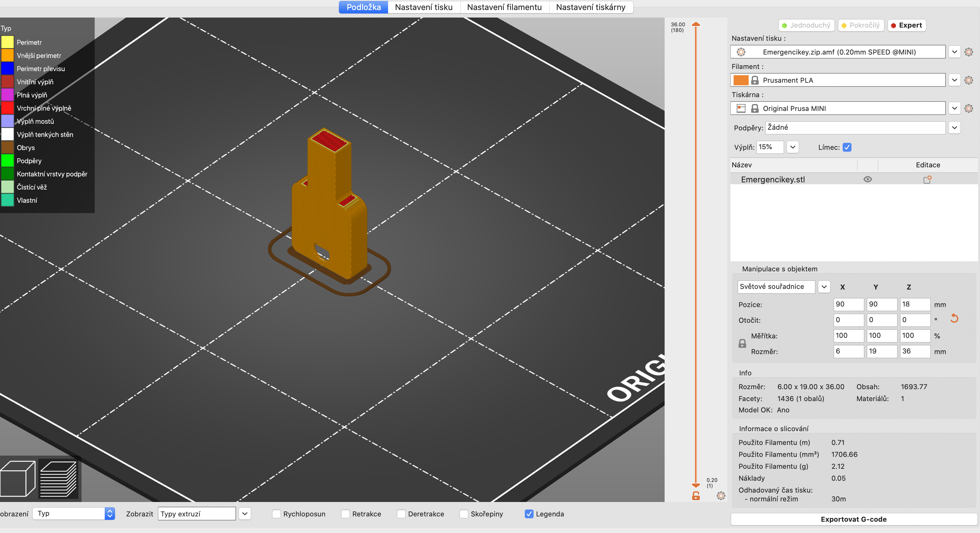The image size is (980, 533).
Task: Expand the Podpěry supports dropdown
Action: coord(954,128)
